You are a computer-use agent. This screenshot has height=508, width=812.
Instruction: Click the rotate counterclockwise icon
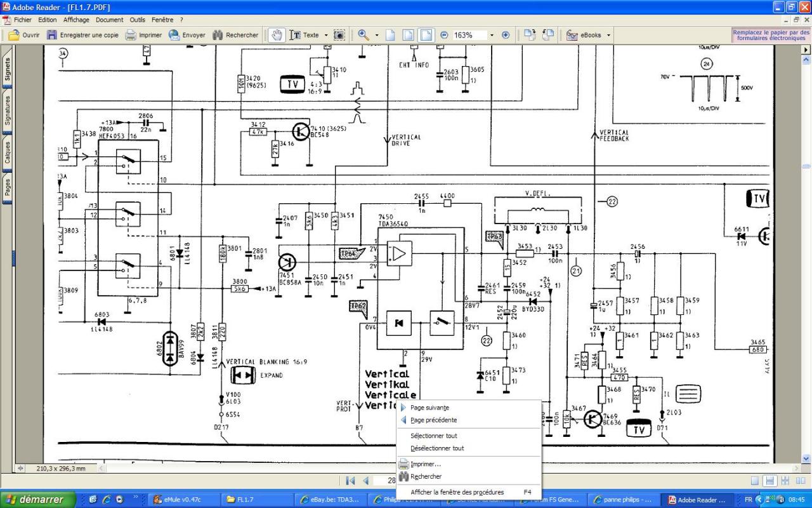tap(547, 35)
